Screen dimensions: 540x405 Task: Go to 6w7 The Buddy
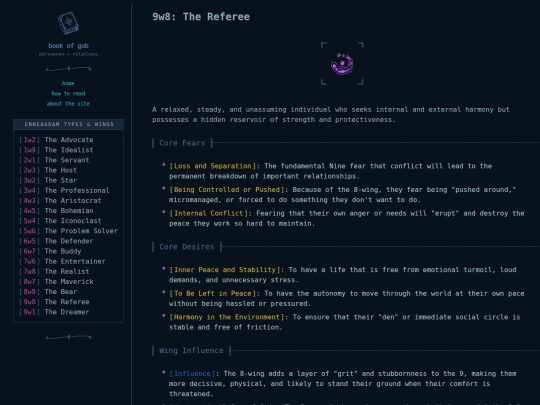tap(50, 251)
